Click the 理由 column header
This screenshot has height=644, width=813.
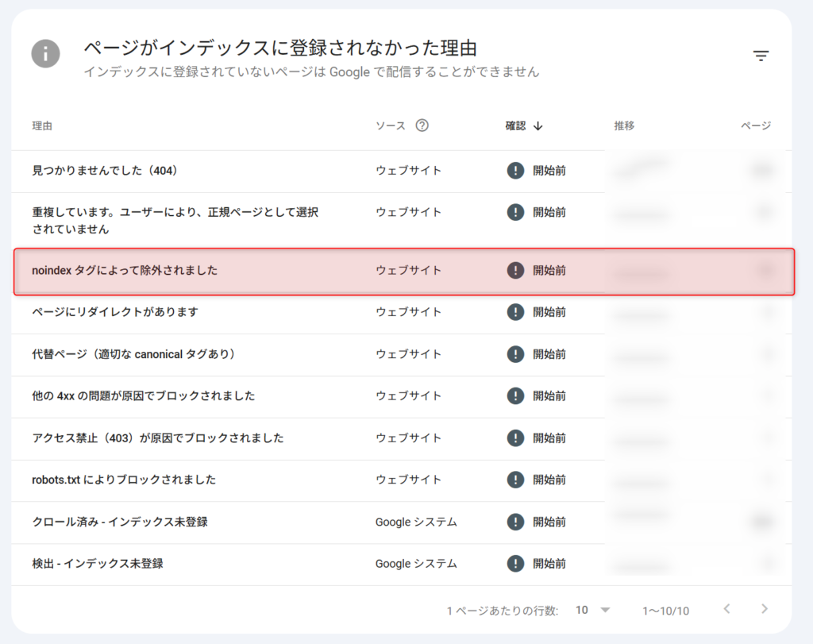(x=42, y=125)
